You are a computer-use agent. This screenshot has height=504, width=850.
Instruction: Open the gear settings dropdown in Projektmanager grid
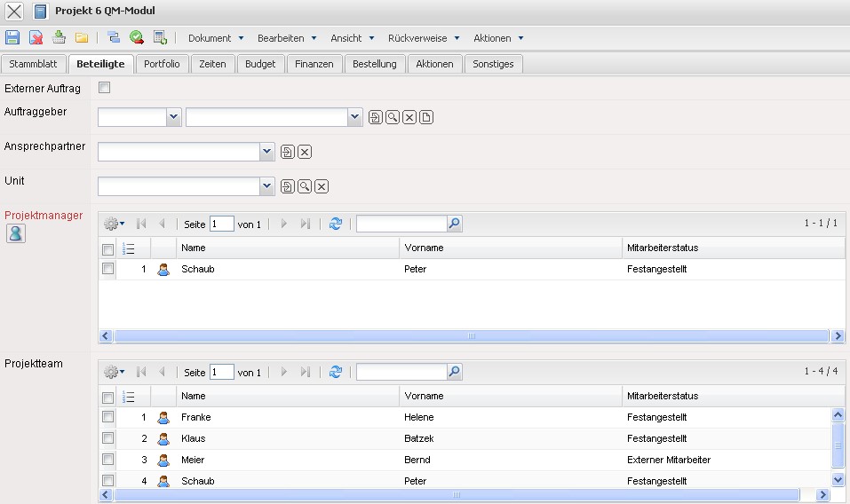pyautogui.click(x=114, y=224)
